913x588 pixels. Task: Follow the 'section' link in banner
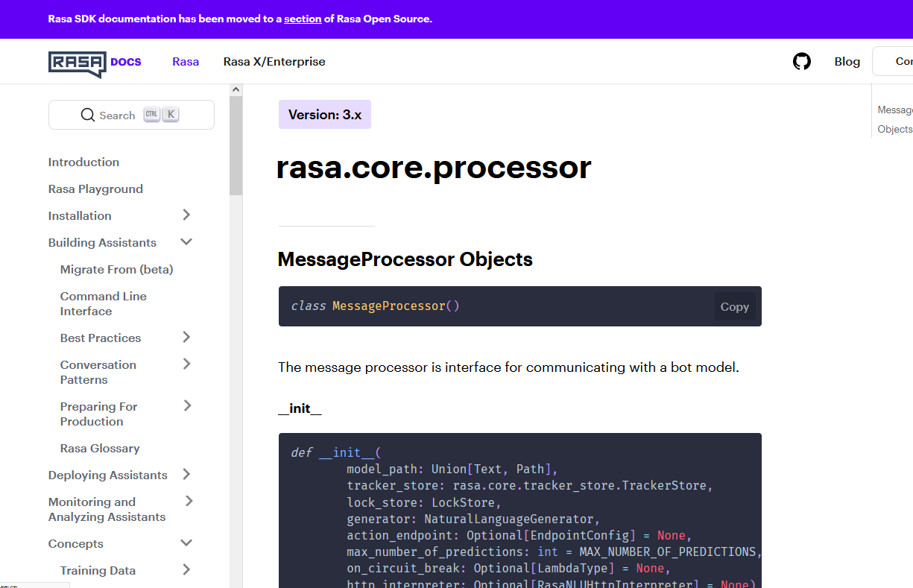click(303, 19)
